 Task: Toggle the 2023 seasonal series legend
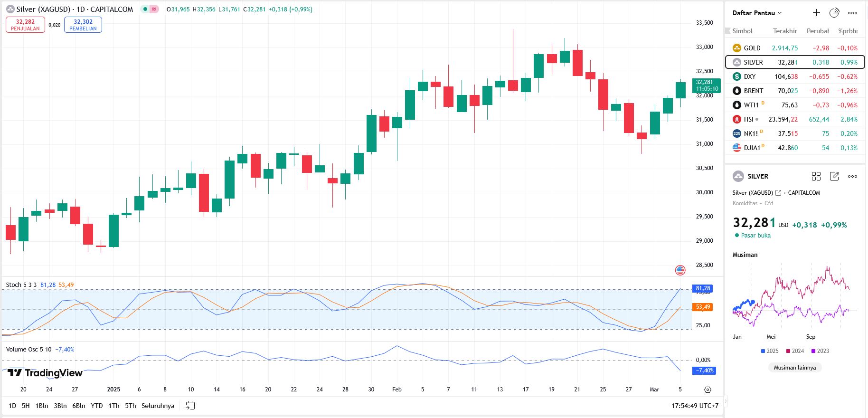820,351
